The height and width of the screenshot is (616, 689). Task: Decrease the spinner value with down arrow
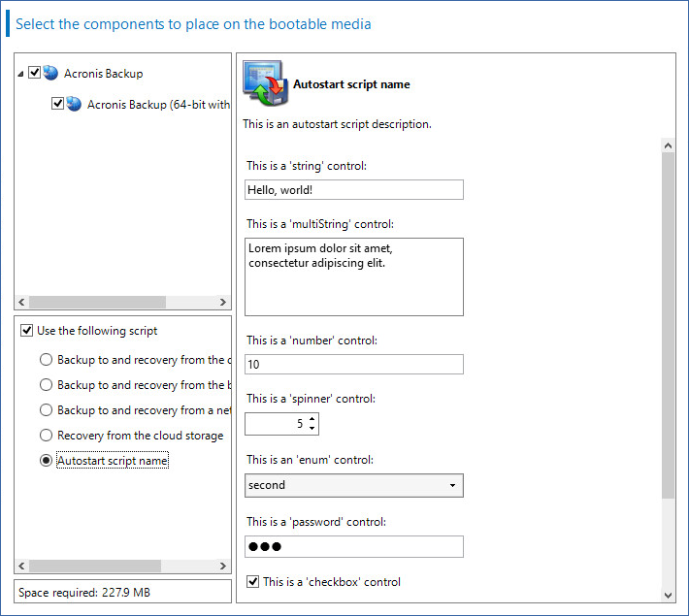(312, 429)
